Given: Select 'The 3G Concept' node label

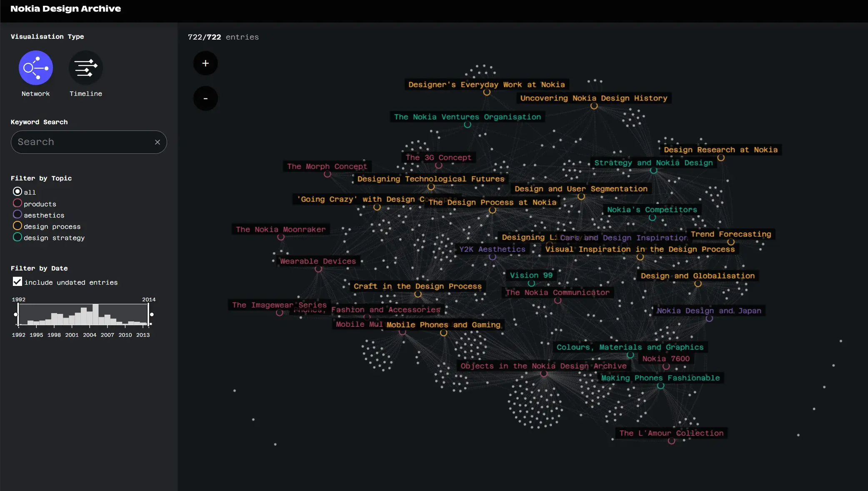Looking at the screenshot, I should tap(438, 158).
